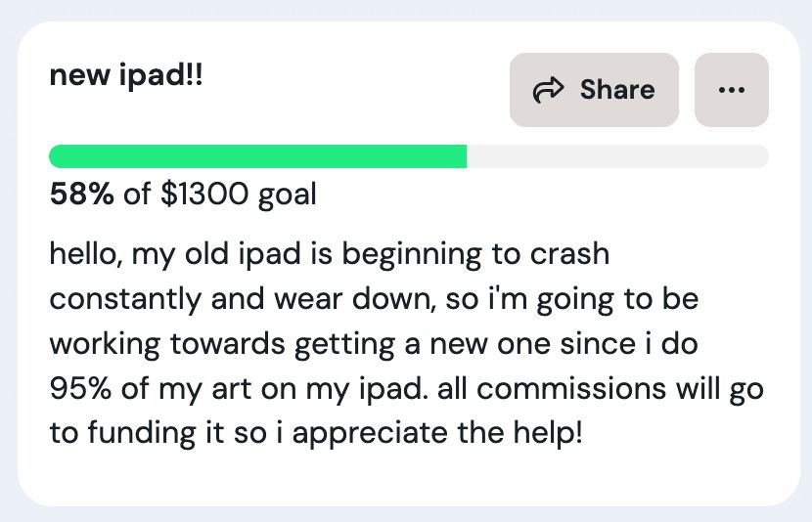
Task: Click the word "crash" in the description
Action: point(569,255)
